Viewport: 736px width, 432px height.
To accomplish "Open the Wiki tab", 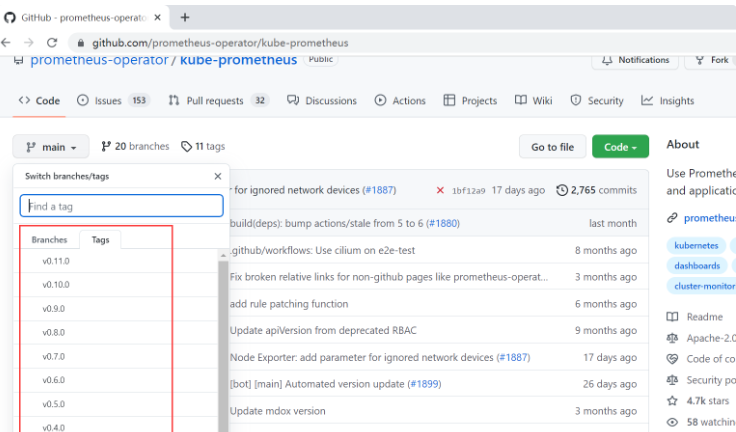I will 534,100.
